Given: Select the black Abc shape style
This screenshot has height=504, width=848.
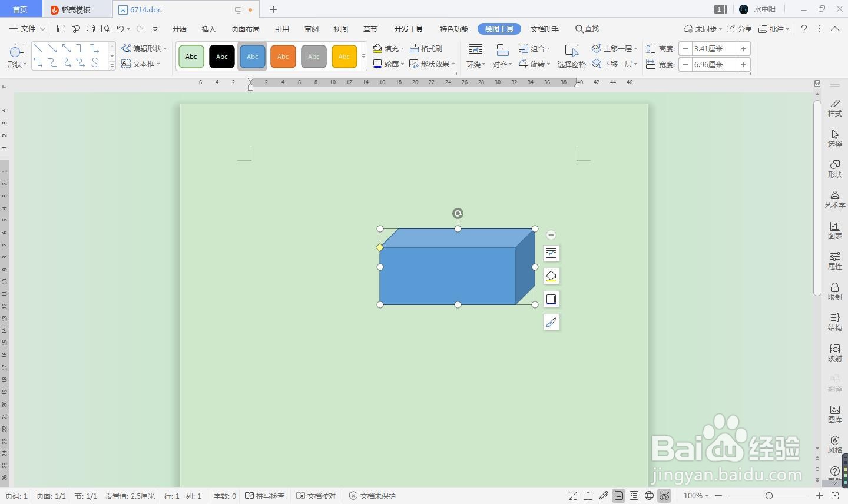Looking at the screenshot, I should [x=222, y=57].
